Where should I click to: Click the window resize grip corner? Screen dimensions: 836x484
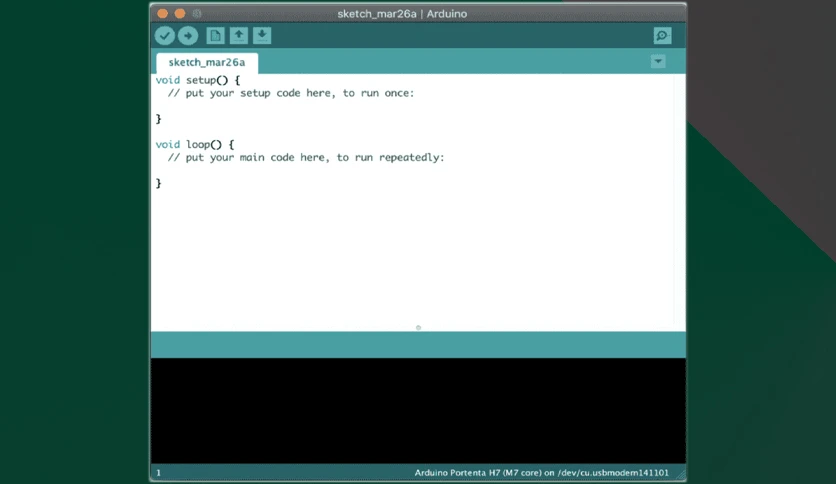pyautogui.click(x=680, y=474)
